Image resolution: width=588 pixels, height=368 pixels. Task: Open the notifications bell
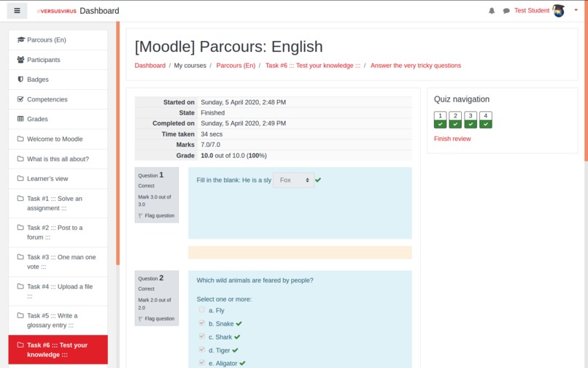[x=492, y=11]
